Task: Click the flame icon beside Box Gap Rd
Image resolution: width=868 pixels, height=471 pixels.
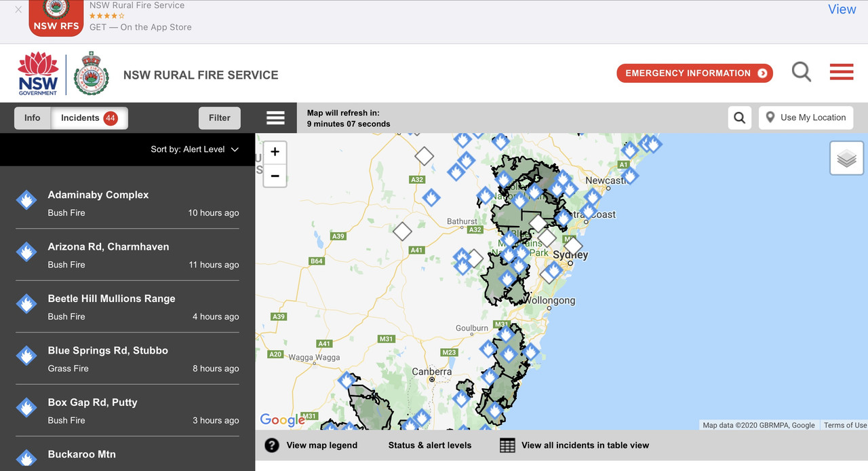Action: 26,408
